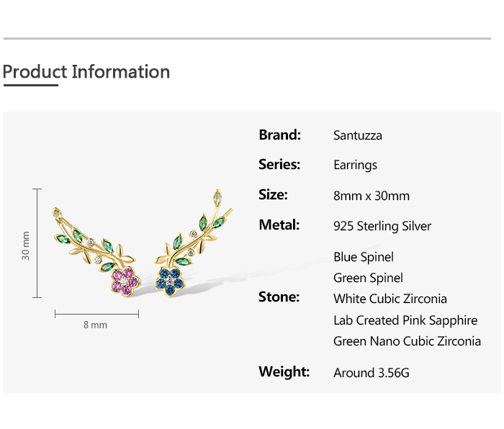The width and height of the screenshot is (504, 429).
Task: Click the Size field label
Action: 273,194
